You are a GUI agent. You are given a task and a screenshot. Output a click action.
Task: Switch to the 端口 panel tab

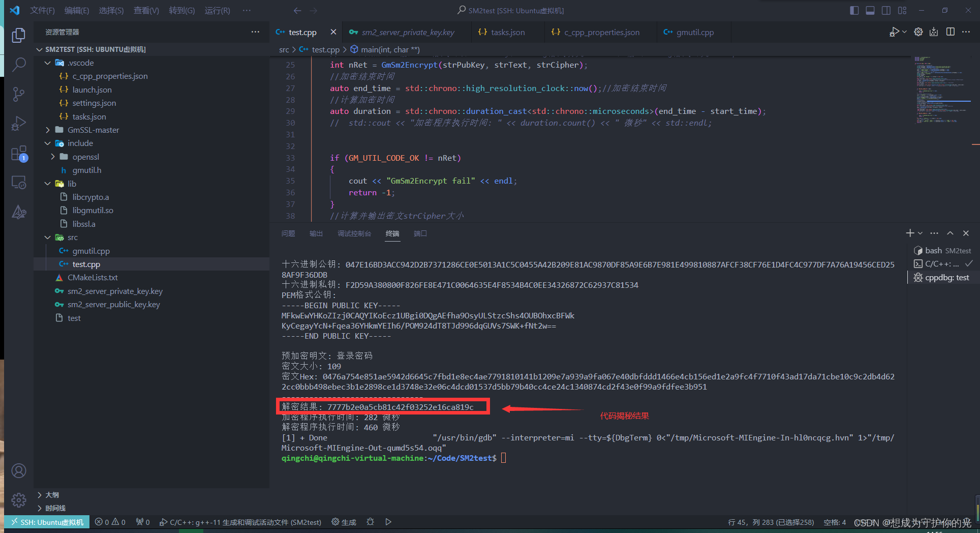coord(420,233)
